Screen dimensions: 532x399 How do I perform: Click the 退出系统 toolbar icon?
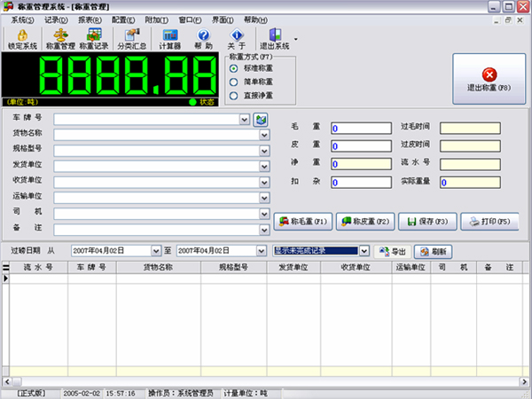pos(274,38)
